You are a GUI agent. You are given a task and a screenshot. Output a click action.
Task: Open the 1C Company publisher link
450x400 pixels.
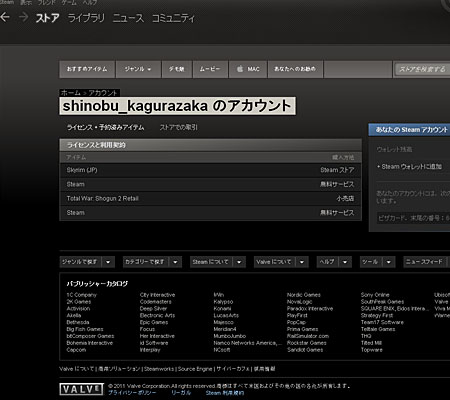tap(81, 295)
